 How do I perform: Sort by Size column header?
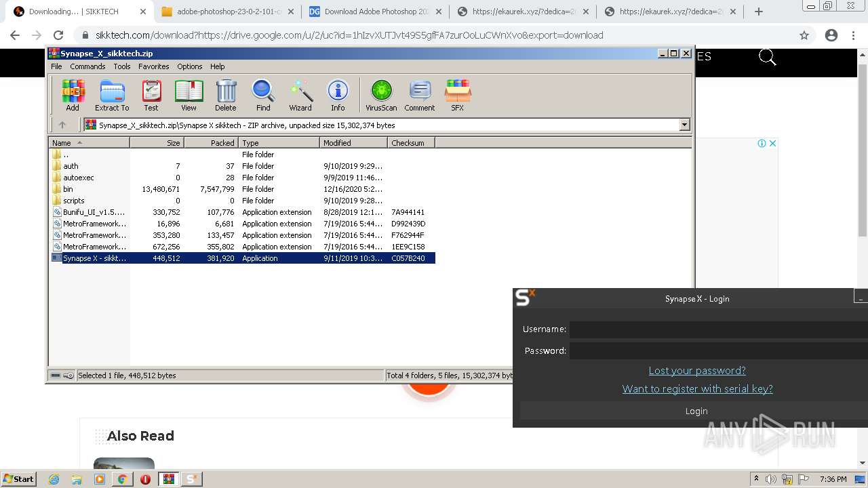(x=157, y=143)
